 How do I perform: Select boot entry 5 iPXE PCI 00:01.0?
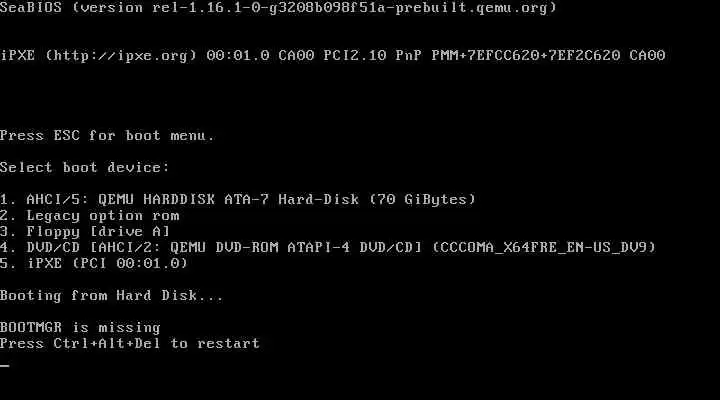click(94, 264)
